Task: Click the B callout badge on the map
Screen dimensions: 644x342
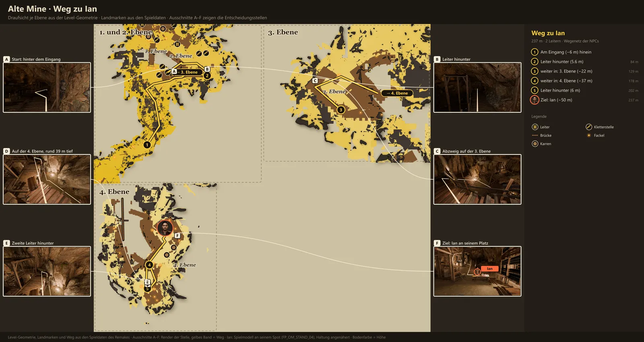Action: pyautogui.click(x=207, y=69)
